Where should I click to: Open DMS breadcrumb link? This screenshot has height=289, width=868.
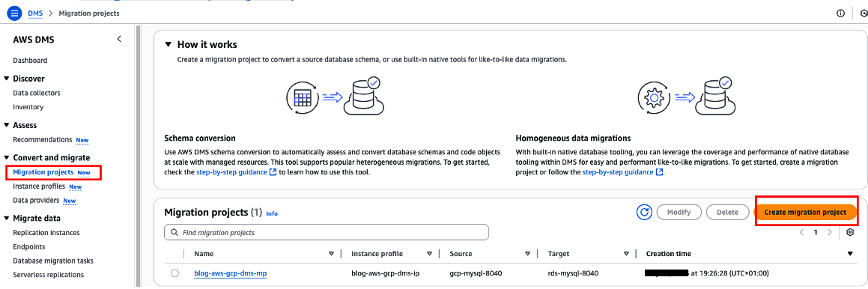pos(35,13)
